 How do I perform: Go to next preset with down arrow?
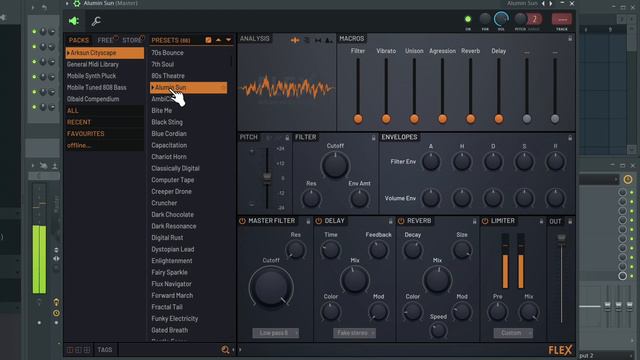(x=229, y=40)
